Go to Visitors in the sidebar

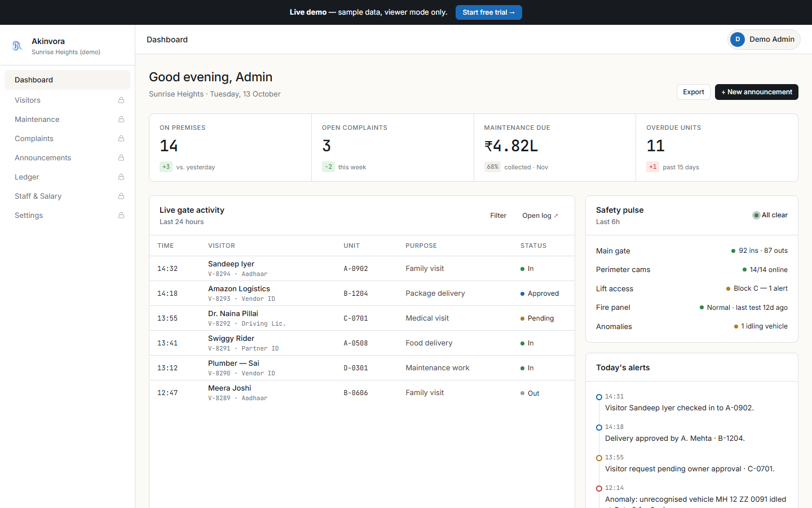67,100
